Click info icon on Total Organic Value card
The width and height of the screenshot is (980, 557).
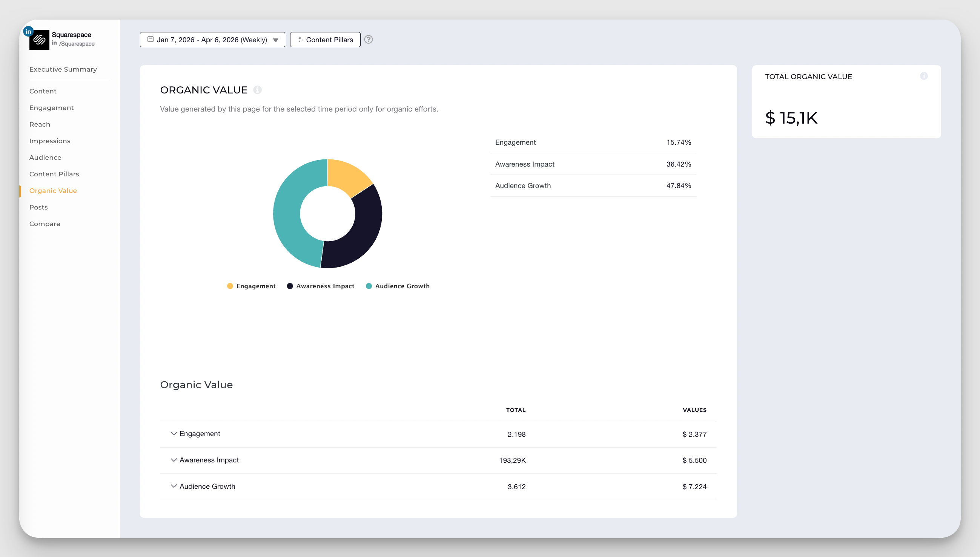[924, 76]
